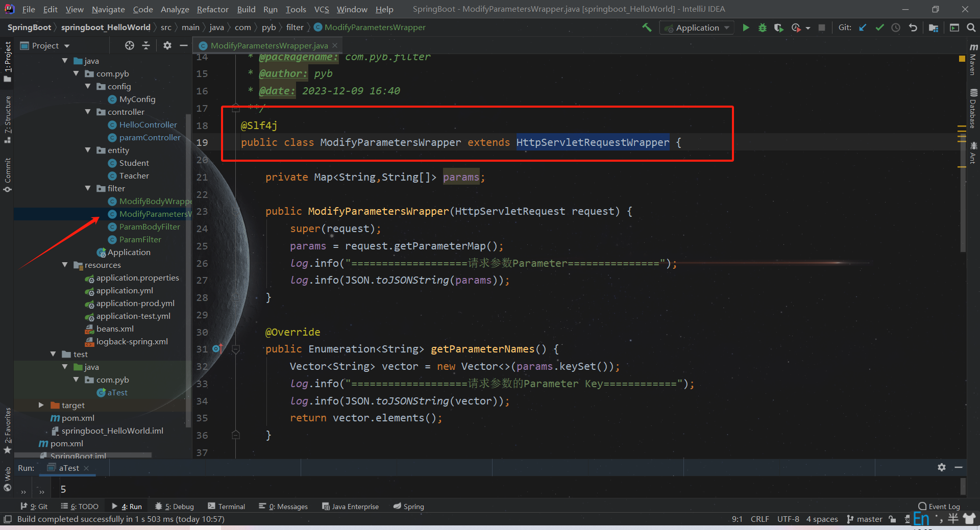Click the master Git branch widget
This screenshot has height=530, width=980.
click(x=865, y=519)
